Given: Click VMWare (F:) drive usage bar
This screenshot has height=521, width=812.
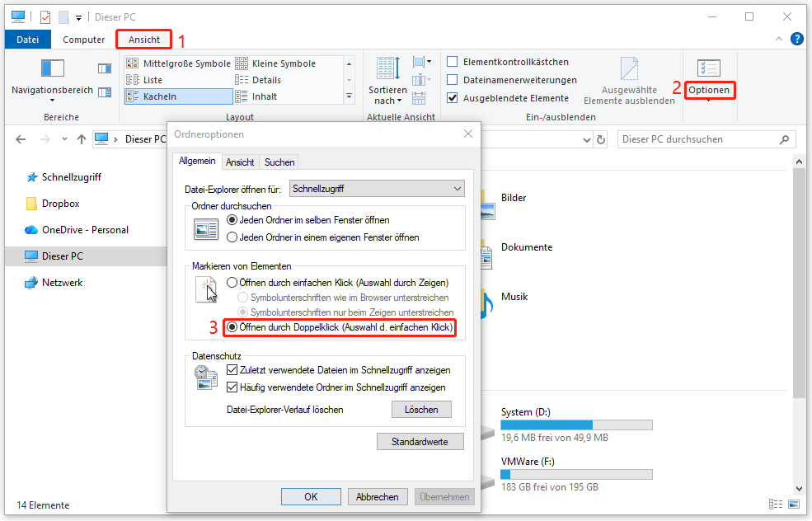Looking at the screenshot, I should pos(576,474).
